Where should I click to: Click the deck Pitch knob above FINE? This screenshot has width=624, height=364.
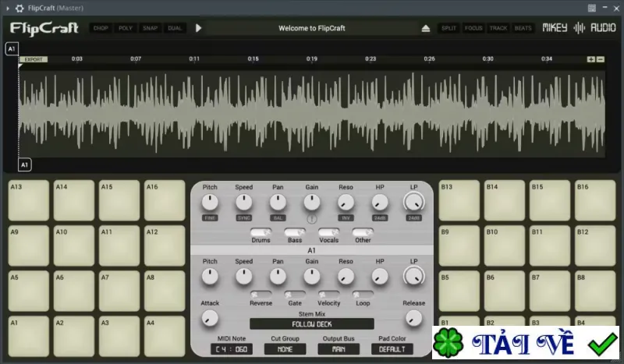(210, 203)
